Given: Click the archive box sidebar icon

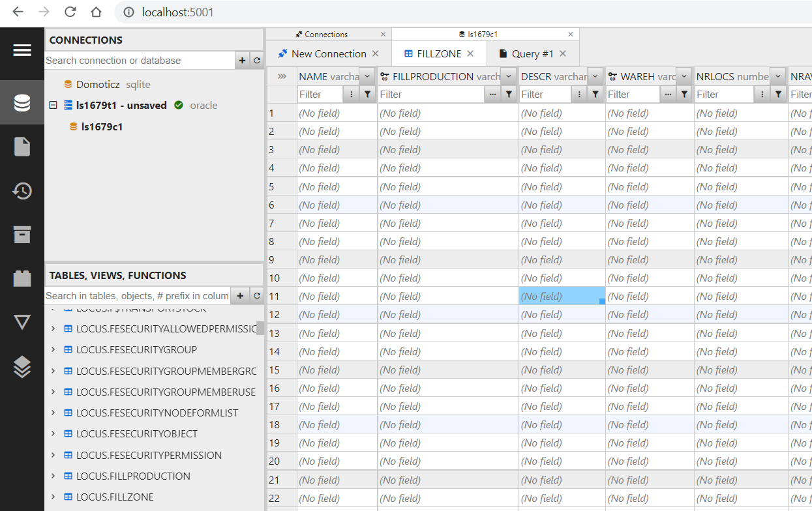Looking at the screenshot, I should 22,235.
